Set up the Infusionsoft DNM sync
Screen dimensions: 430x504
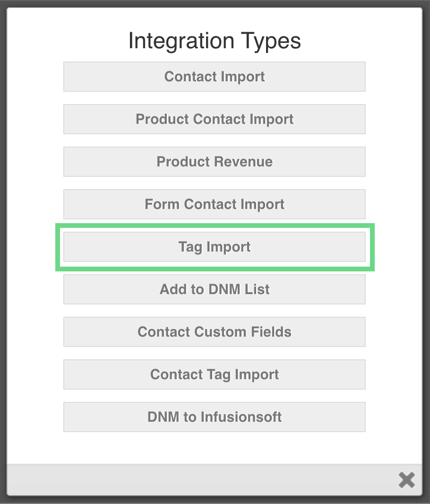[x=215, y=417]
